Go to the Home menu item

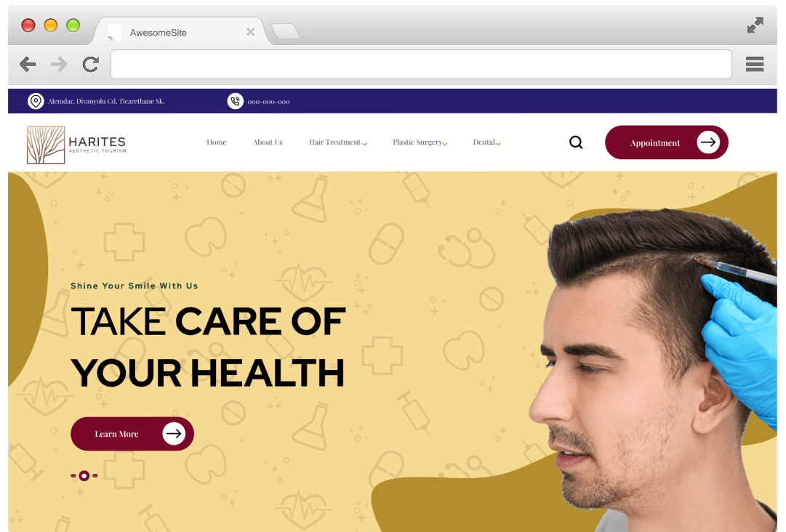point(217,142)
